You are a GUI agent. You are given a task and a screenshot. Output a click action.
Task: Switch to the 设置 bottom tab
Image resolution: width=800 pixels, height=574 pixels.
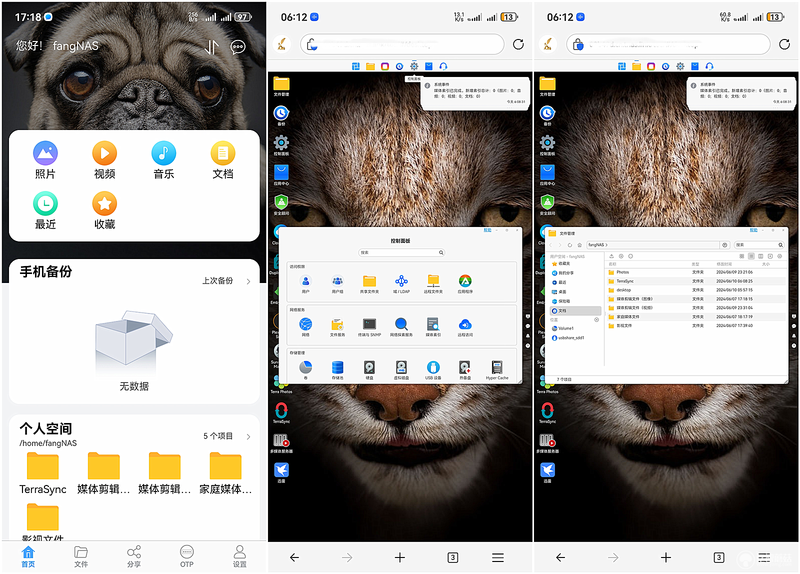(x=240, y=557)
